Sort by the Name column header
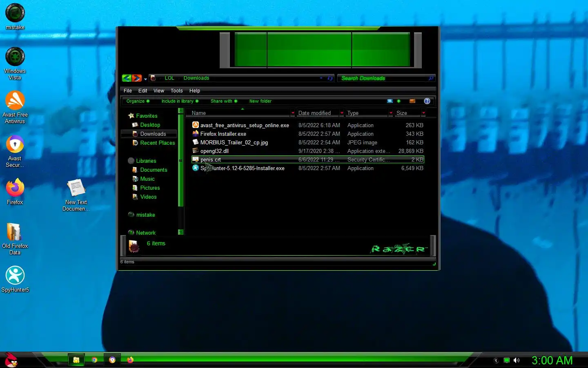This screenshot has width=588, height=368. [239, 113]
